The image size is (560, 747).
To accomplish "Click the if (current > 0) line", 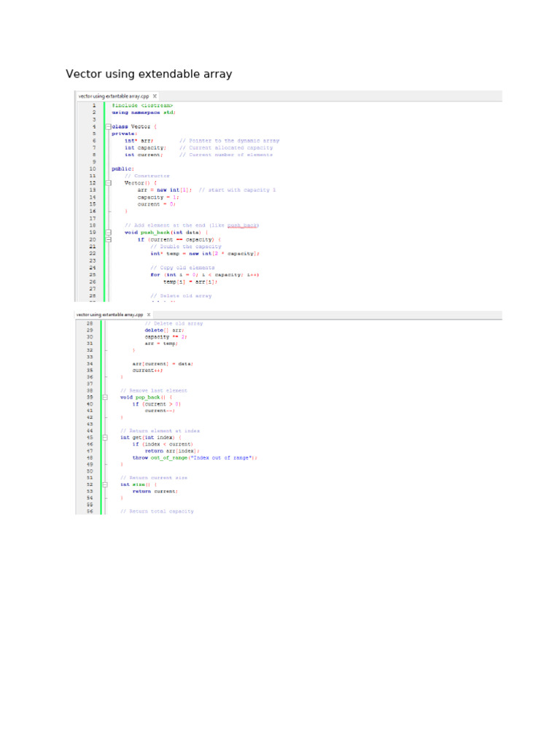I will tap(157, 404).
